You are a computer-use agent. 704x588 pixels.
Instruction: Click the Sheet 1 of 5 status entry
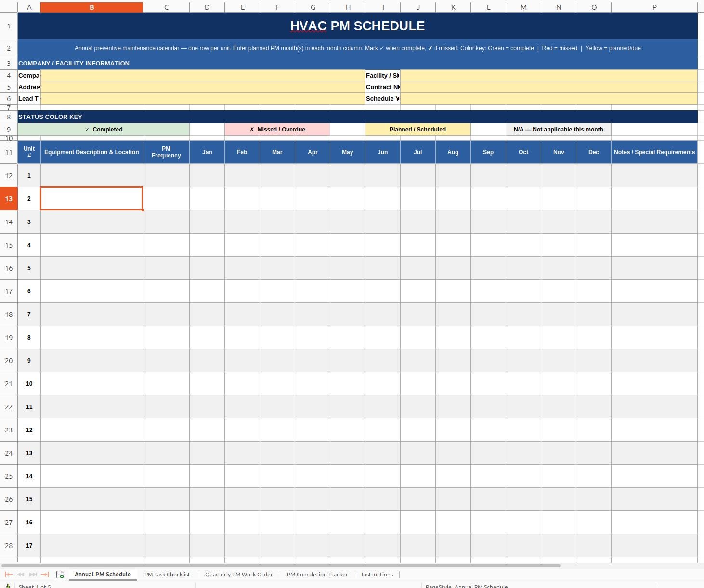35,586
